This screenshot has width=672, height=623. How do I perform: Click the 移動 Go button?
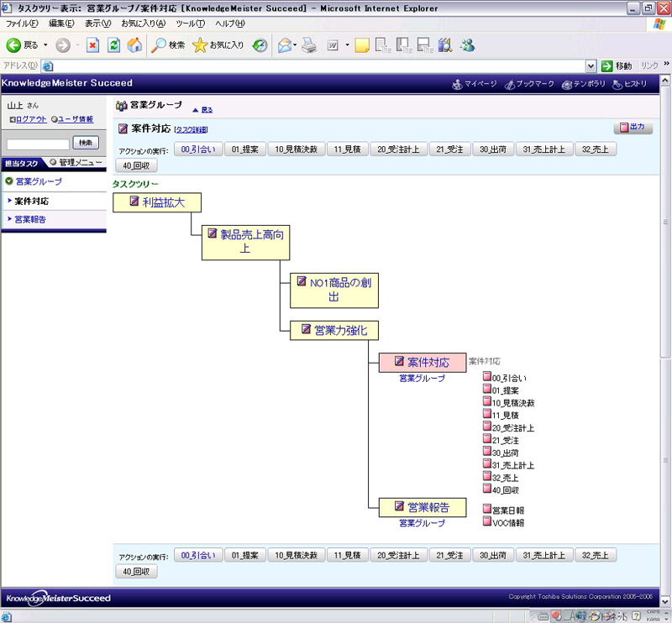click(x=617, y=66)
